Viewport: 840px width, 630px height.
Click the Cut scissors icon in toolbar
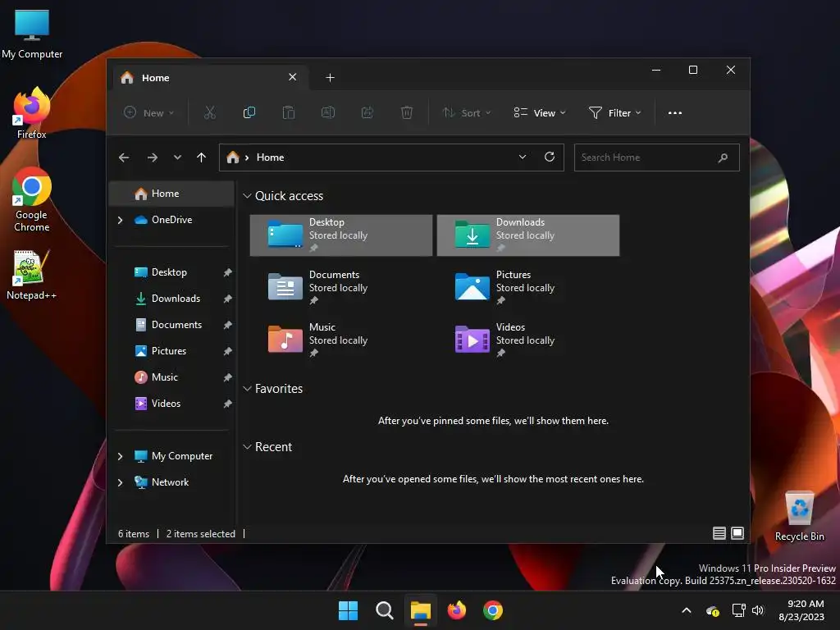point(209,112)
